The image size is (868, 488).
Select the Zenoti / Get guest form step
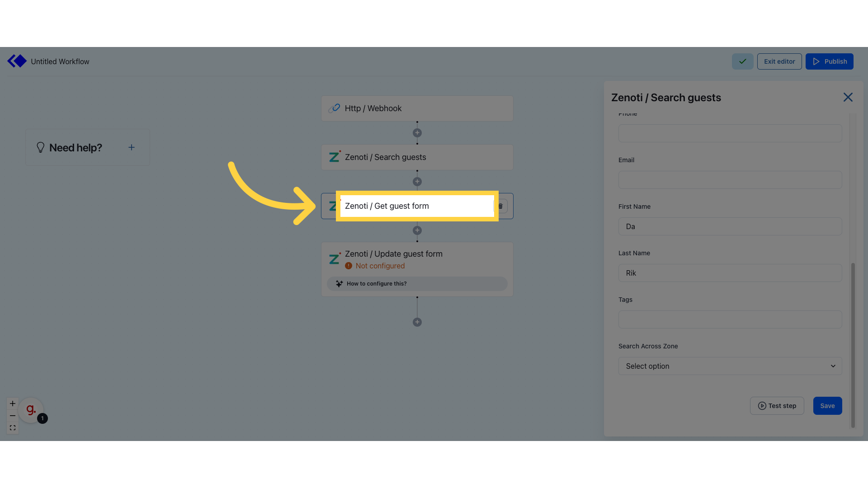pyautogui.click(x=417, y=206)
